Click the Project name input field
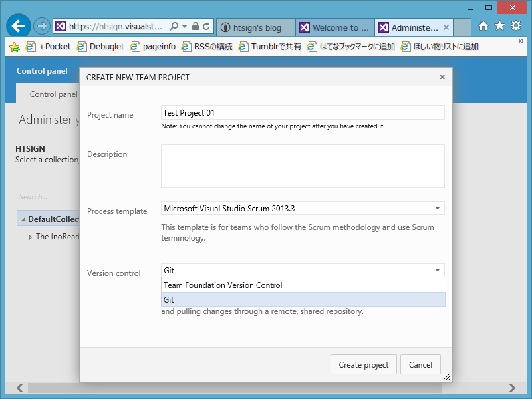Image resolution: width=532 pixels, height=399 pixels. pyautogui.click(x=303, y=112)
